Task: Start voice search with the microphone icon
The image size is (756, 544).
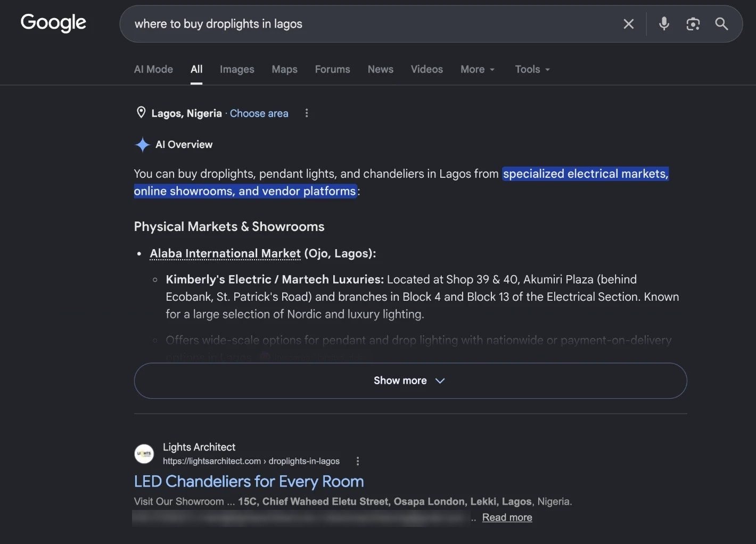Action: (x=664, y=24)
